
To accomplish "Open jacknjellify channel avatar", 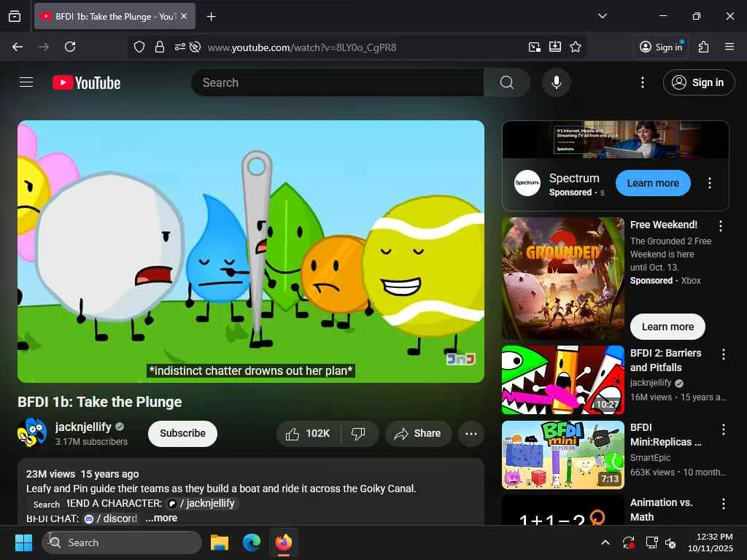I will click(32, 433).
